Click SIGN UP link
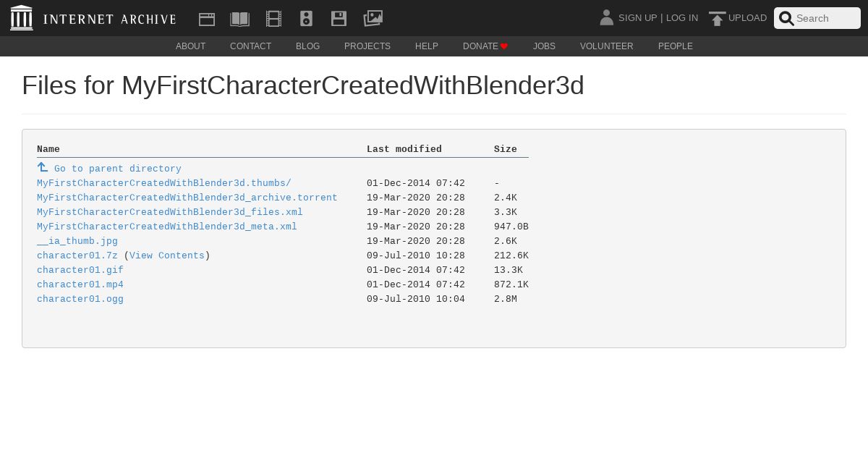This screenshot has width=868, height=456. 638,18
